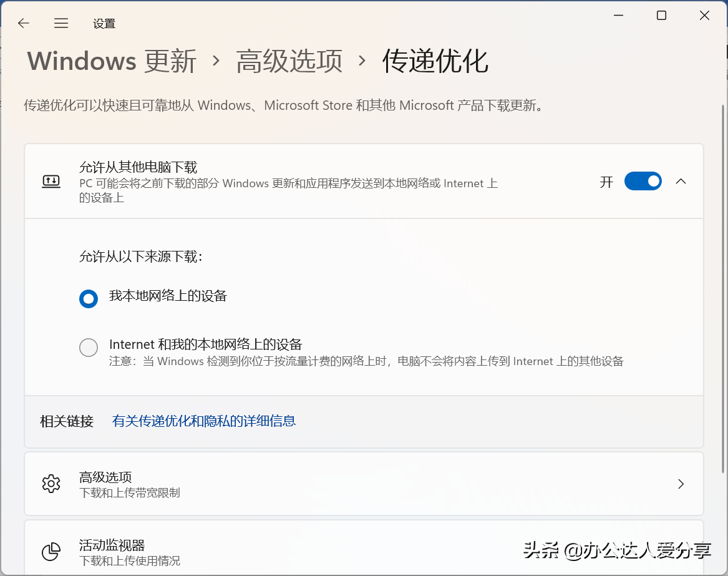
Task: Click the 传递优化 breadcrumb title
Action: tap(435, 61)
